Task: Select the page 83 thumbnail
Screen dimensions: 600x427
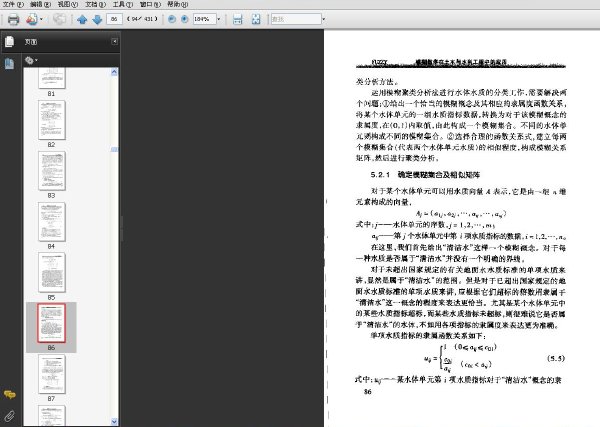Action: coord(52,171)
